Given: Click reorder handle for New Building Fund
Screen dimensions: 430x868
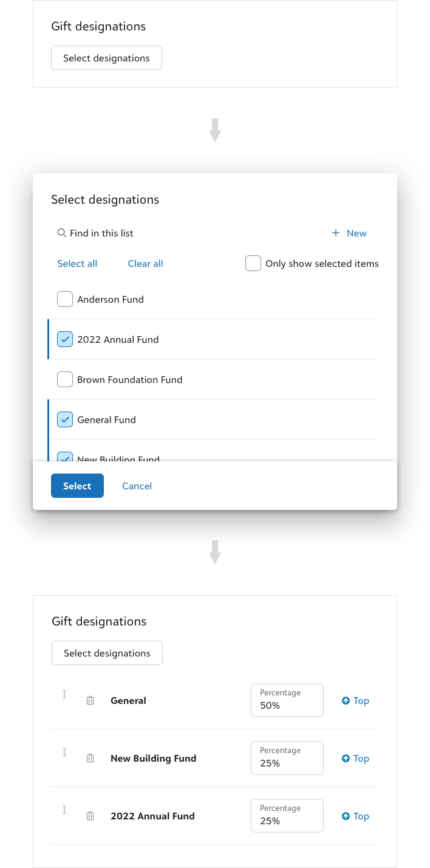Looking at the screenshot, I should pyautogui.click(x=64, y=752).
